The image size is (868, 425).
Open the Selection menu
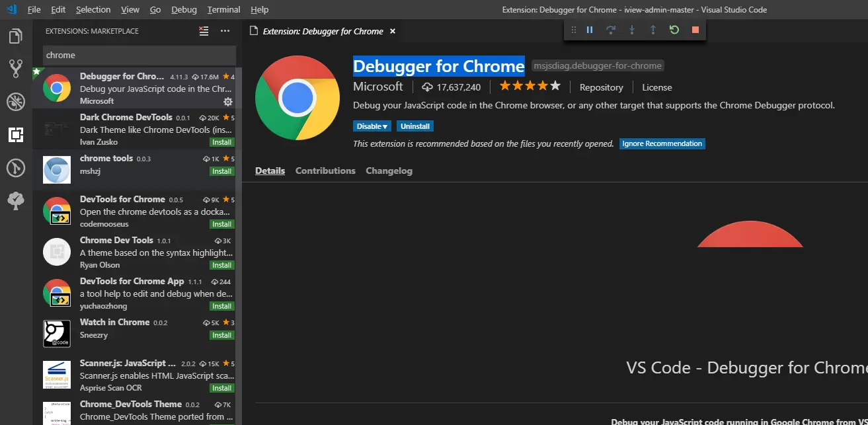[x=93, y=10]
